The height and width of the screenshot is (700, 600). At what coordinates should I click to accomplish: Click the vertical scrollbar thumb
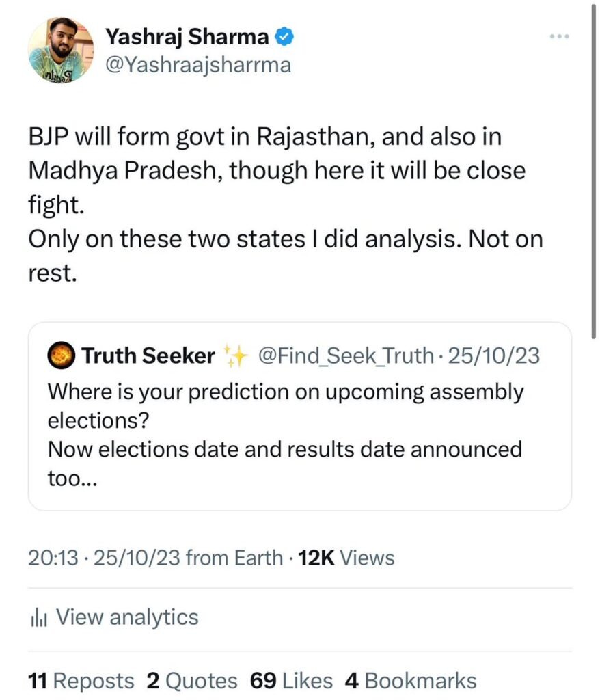tap(593, 170)
